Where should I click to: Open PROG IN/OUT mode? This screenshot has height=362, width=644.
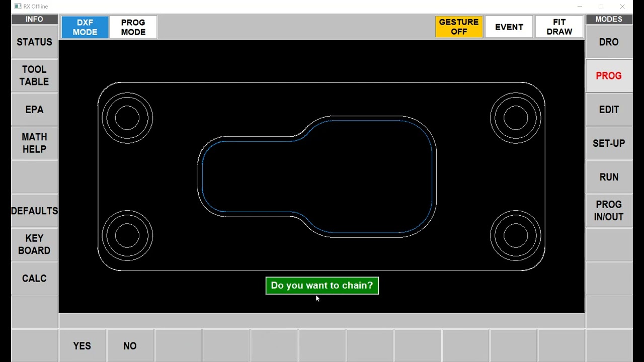pos(609,211)
